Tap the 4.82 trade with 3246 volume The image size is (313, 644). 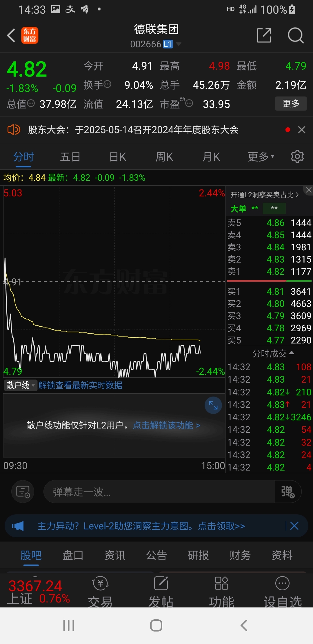pos(269,417)
